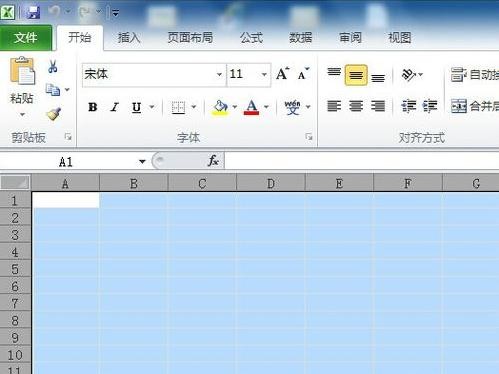Select the Format Painter brush
Screen dimensions: 499x374
[x=53, y=114]
